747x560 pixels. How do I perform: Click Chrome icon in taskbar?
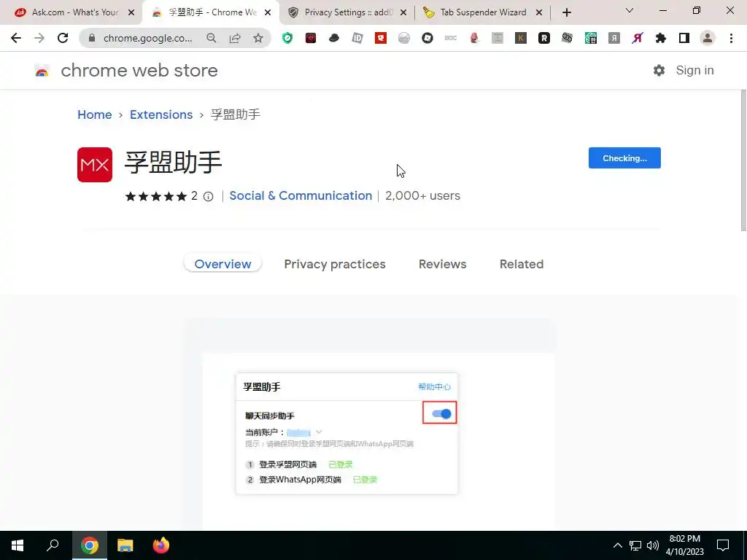click(89, 545)
